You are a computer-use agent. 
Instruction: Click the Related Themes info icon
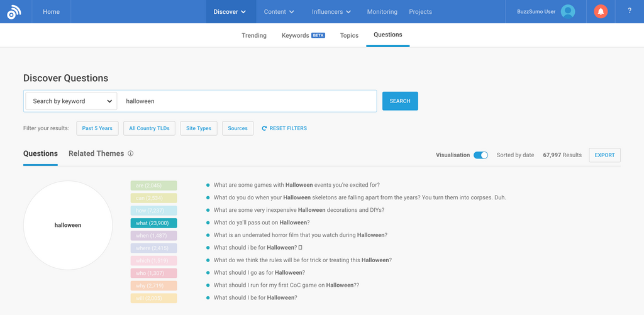tap(131, 153)
